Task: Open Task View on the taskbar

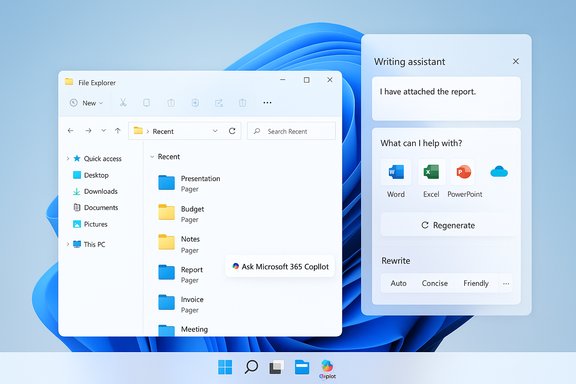Action: click(x=276, y=367)
